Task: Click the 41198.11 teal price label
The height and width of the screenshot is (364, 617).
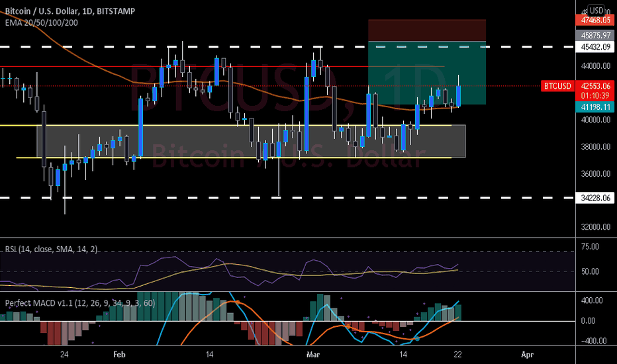Action: coord(596,107)
